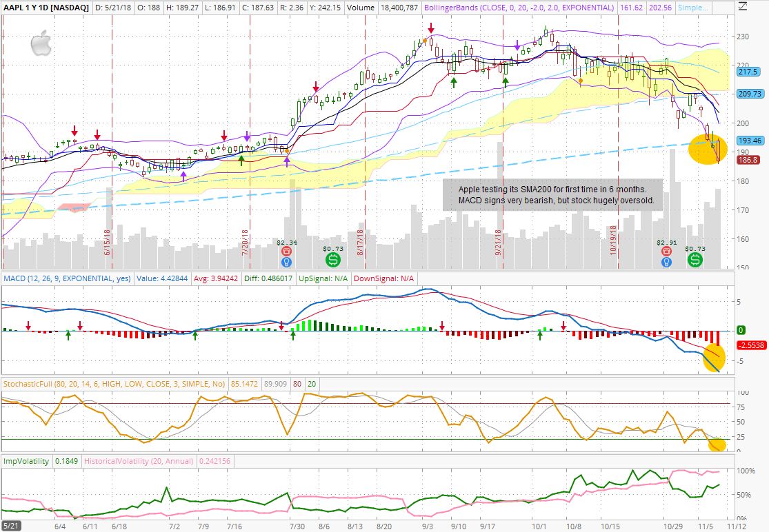The image size is (769, 532).
Task: Select the MACD (12, 26, 9, EXPONENTIAL, yes) label
Action: click(67, 278)
